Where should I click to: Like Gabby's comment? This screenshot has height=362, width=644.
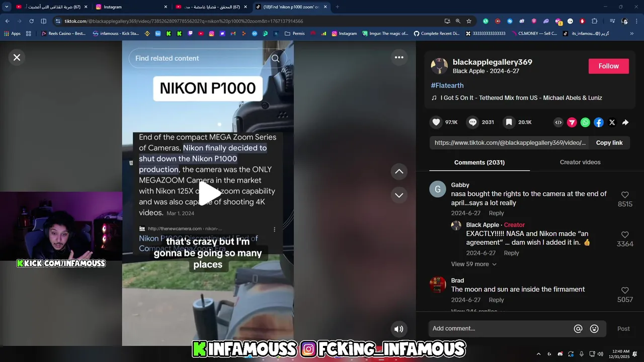(x=625, y=195)
